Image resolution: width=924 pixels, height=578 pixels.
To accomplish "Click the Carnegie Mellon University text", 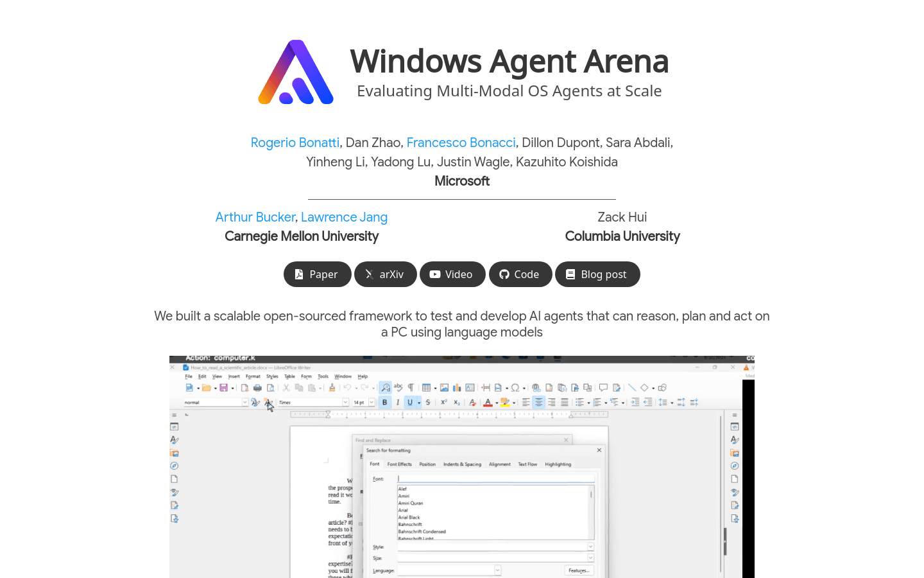I will click(x=302, y=236).
